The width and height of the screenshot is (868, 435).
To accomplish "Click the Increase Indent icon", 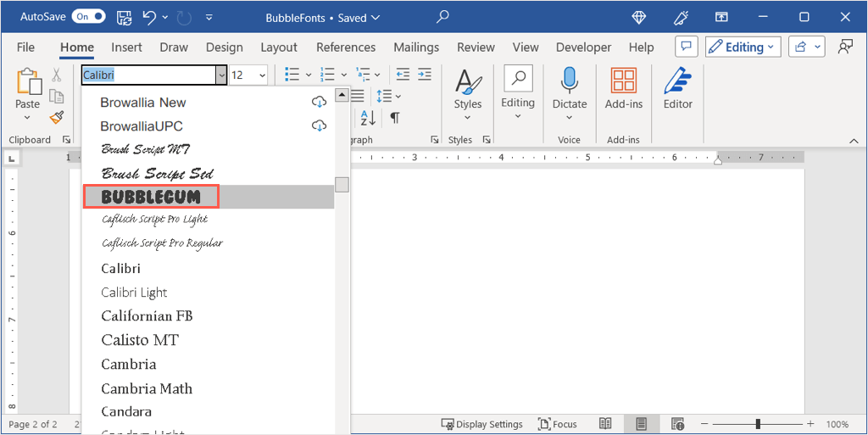I will 426,75.
